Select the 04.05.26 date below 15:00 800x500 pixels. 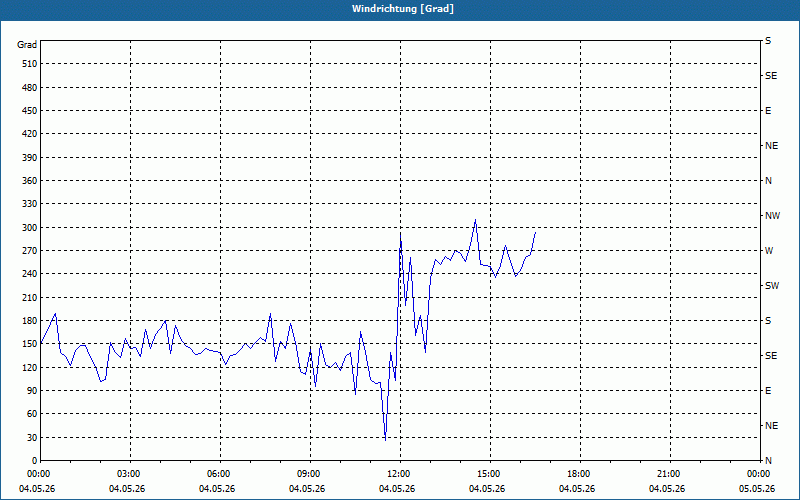[x=487, y=489]
